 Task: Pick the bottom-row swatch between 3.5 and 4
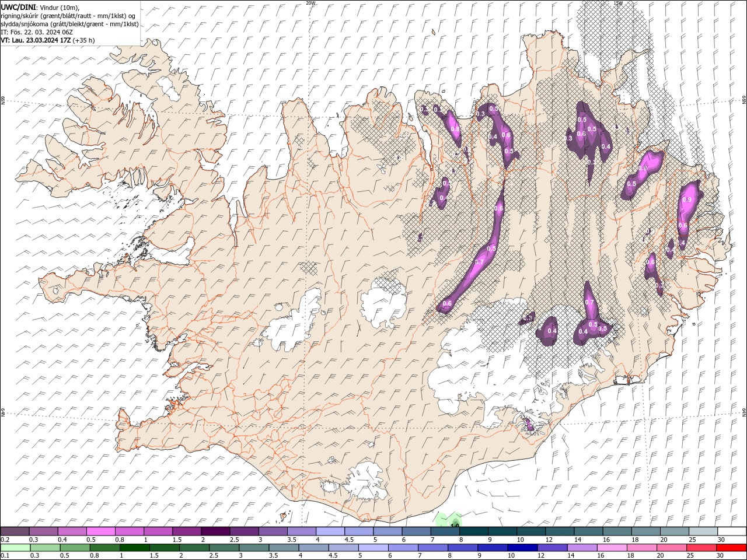[x=283, y=548]
